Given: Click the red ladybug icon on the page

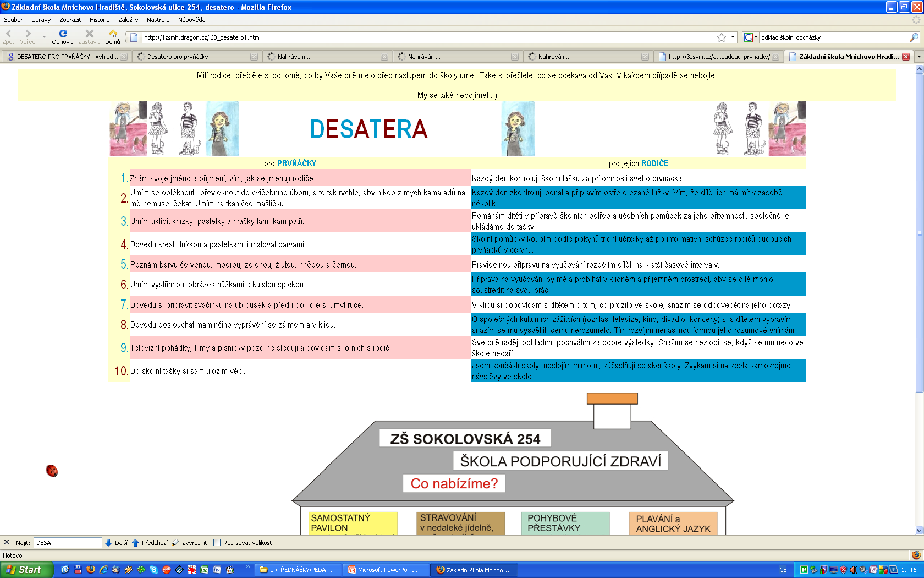Looking at the screenshot, I should tap(52, 471).
